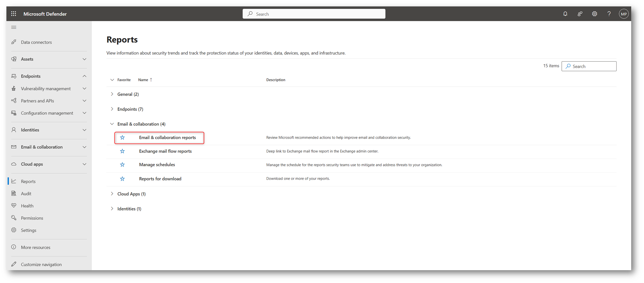Click the Customize navigation pencil icon

[x=14, y=264]
